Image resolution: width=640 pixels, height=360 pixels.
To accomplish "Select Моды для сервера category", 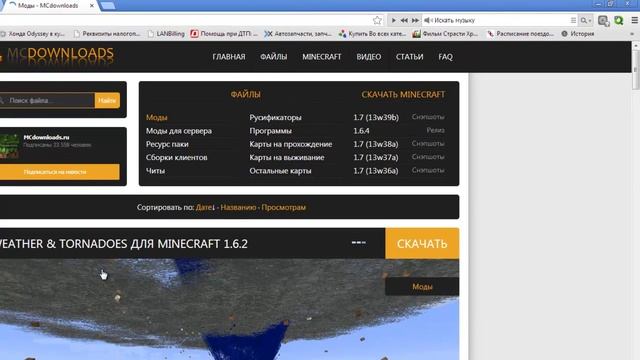I will [179, 131].
